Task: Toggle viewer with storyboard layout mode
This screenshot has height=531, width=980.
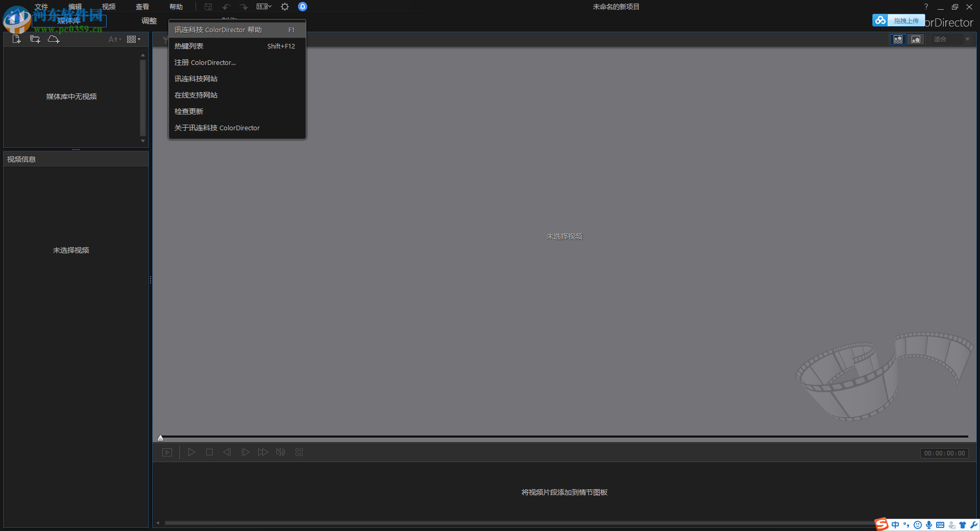Action: 898,39
